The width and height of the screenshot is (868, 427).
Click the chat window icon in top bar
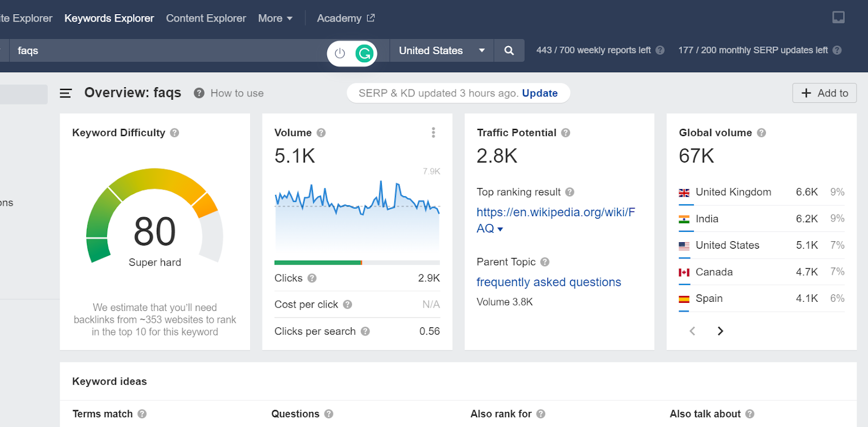click(x=839, y=18)
